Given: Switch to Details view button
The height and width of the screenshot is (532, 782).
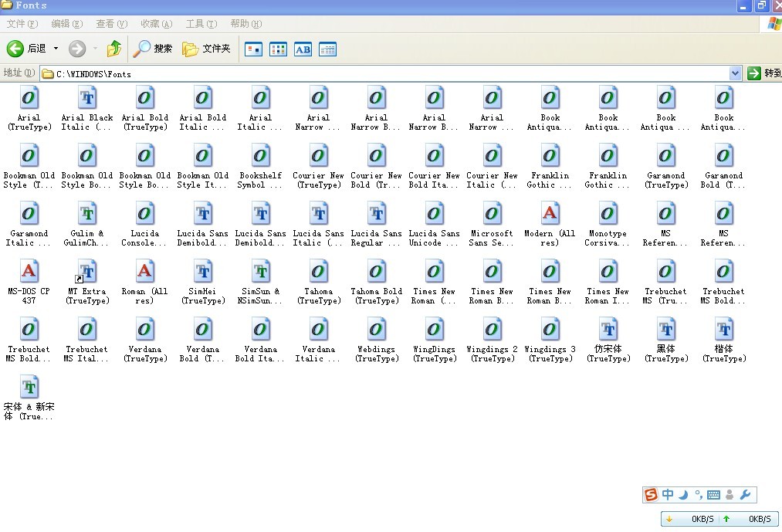Looking at the screenshot, I should pyautogui.click(x=327, y=49).
